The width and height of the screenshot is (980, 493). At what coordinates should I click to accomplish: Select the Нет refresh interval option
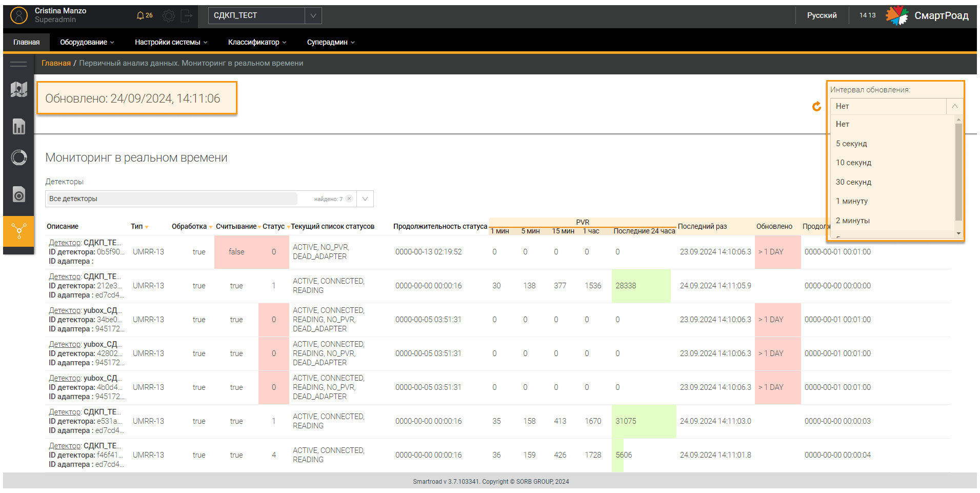pos(892,124)
